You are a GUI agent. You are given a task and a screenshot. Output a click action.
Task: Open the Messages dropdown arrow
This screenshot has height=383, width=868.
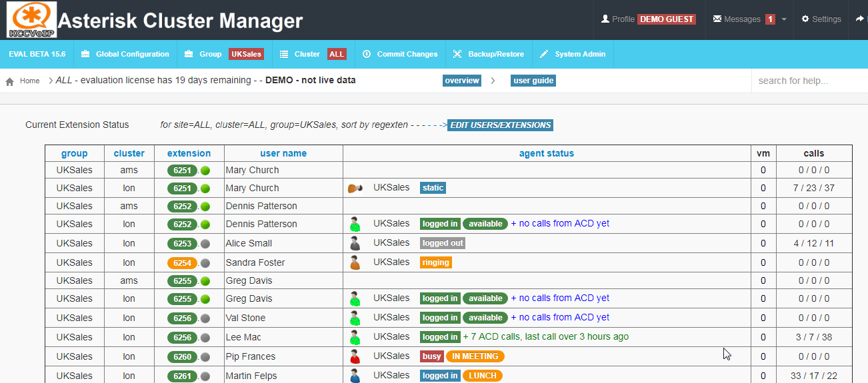tap(784, 19)
